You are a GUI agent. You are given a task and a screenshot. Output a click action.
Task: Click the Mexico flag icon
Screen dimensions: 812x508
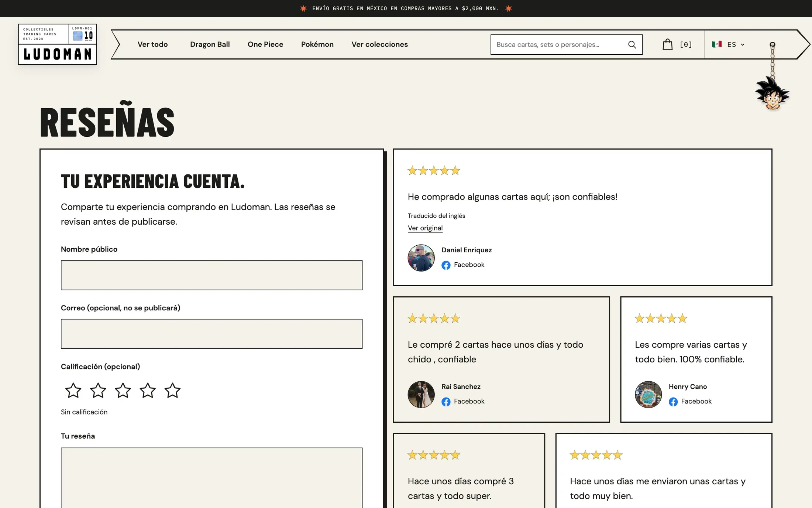[x=717, y=44]
